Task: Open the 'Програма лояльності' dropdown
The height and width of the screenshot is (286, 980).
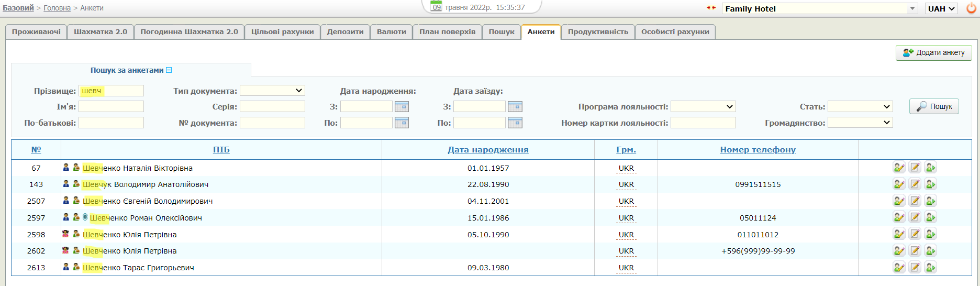Action: [x=703, y=107]
